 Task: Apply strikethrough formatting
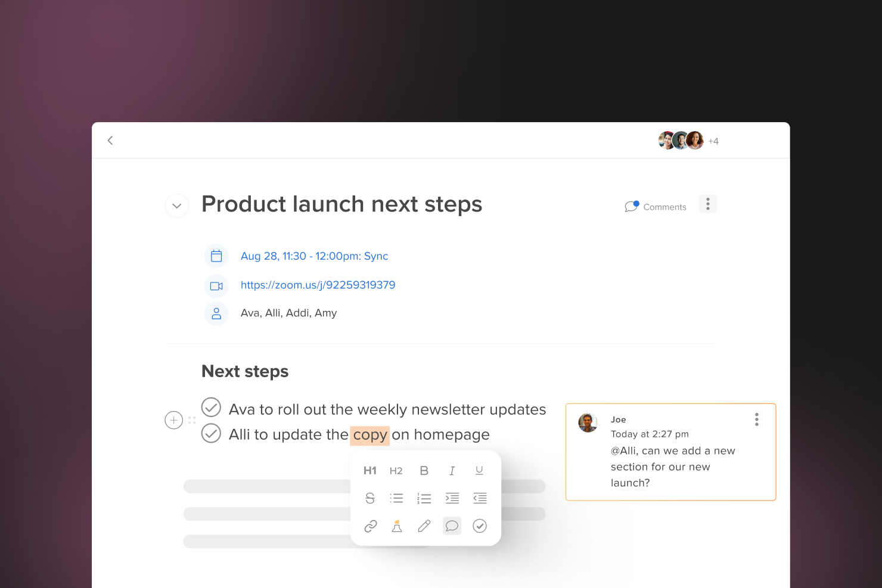[x=370, y=498]
